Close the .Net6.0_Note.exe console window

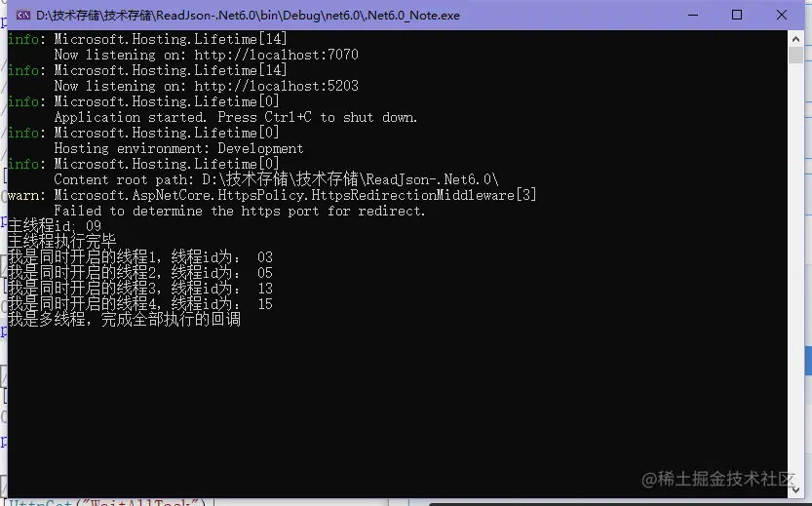point(782,15)
